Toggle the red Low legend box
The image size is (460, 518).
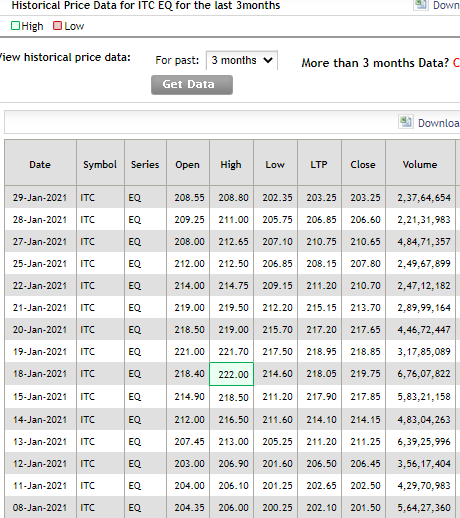click(x=57, y=26)
